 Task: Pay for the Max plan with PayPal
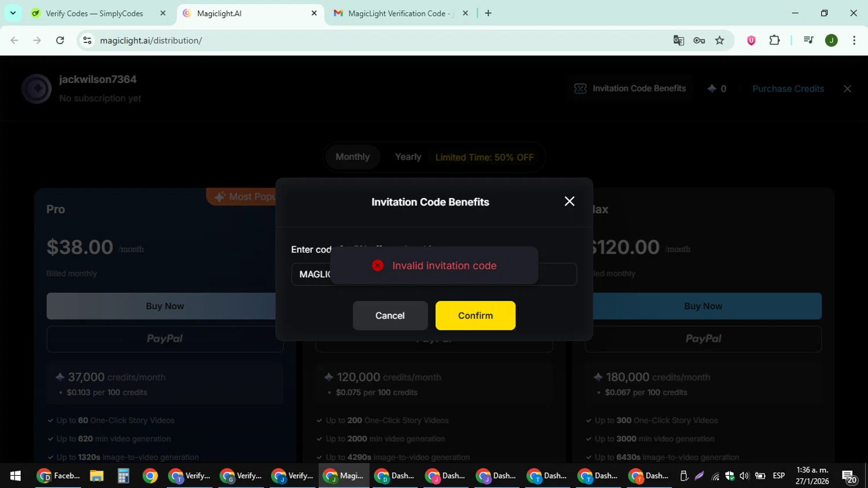tap(703, 339)
